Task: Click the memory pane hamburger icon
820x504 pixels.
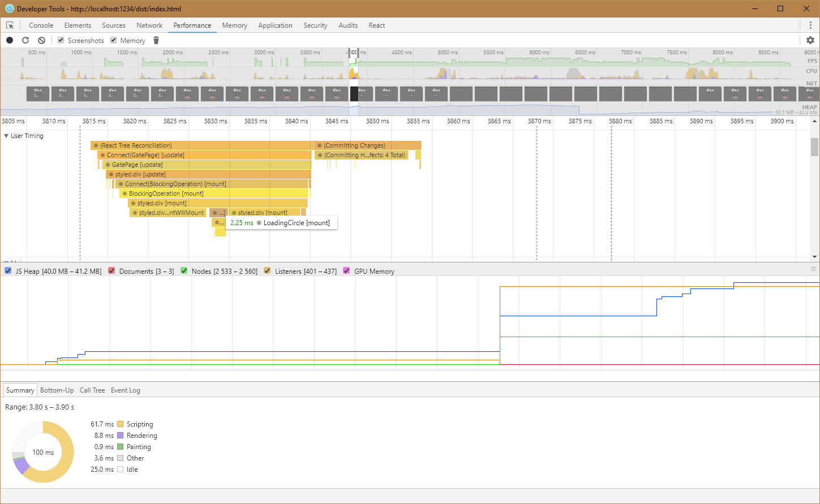Action: click(x=813, y=269)
